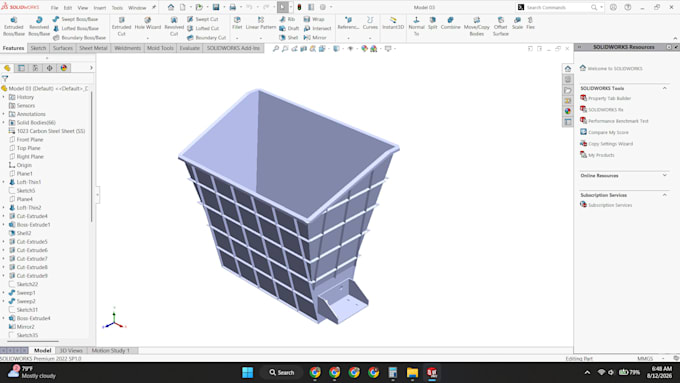Choose the Boundary Cut command
Image resolution: width=680 pixels, height=383 pixels.
tap(206, 38)
